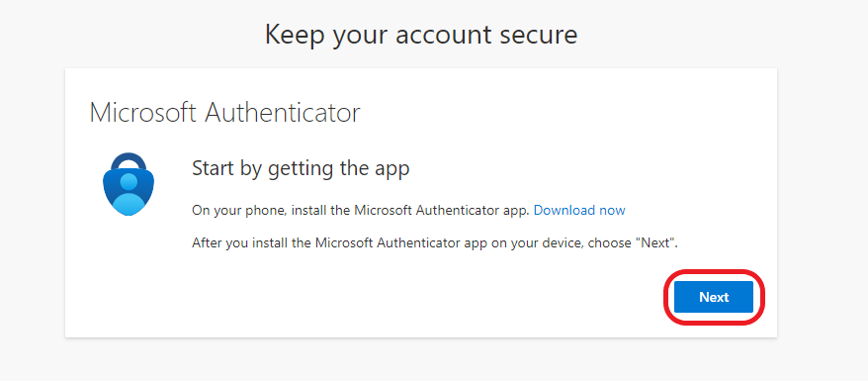Click gray page background below the card
The width and height of the screenshot is (868, 381).
coord(421,360)
